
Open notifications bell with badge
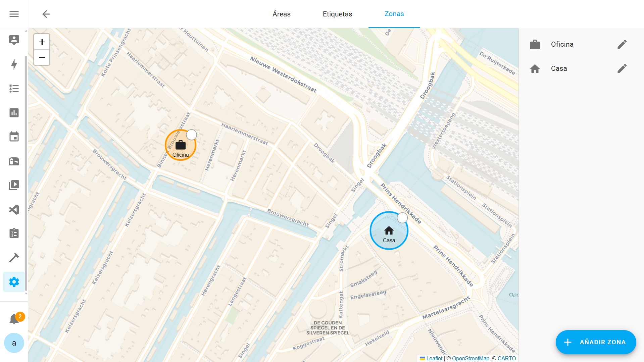point(14,319)
